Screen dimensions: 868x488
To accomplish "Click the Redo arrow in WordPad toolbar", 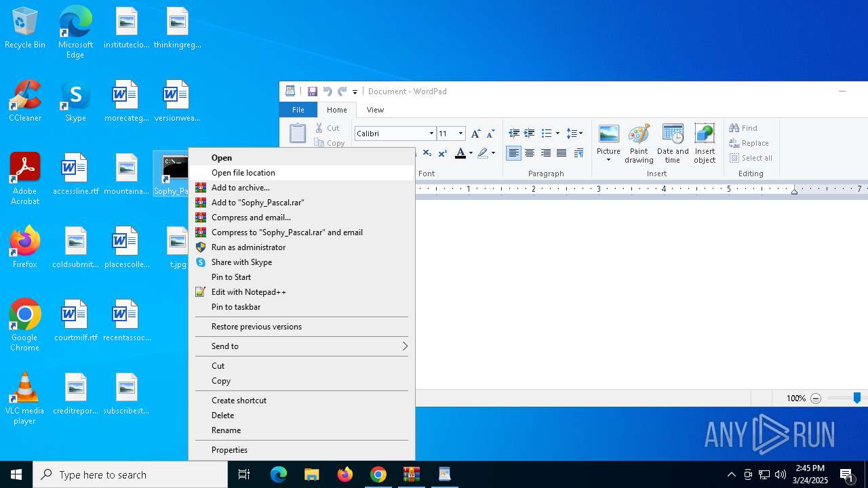I will (x=342, y=91).
